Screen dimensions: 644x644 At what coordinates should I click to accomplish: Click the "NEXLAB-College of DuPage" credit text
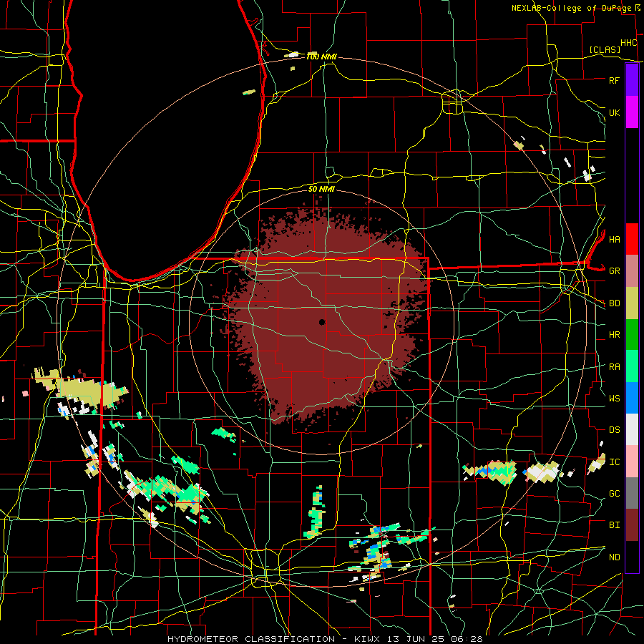[571, 8]
